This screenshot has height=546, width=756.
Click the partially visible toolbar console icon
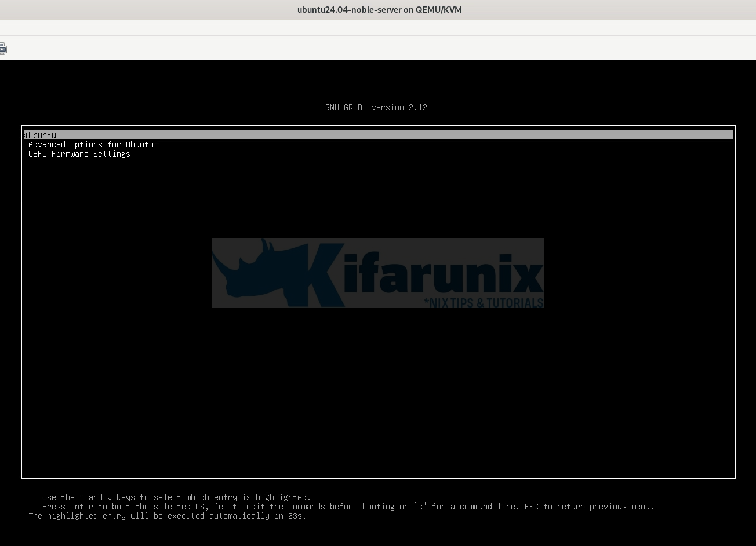click(3, 48)
